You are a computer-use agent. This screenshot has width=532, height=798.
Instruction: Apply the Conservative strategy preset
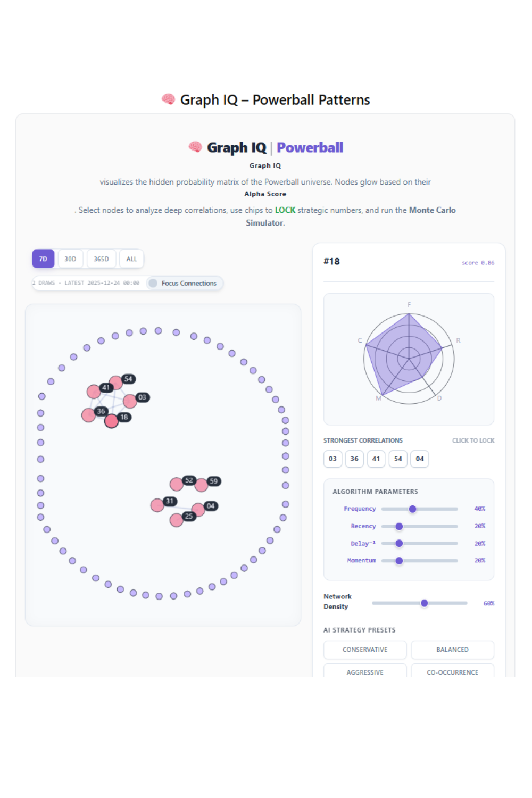pyautogui.click(x=364, y=650)
